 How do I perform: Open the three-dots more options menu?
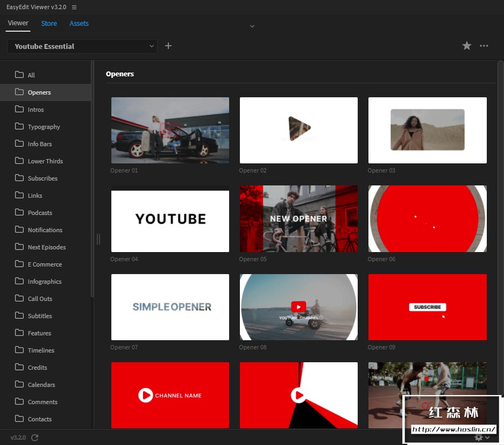tap(484, 46)
